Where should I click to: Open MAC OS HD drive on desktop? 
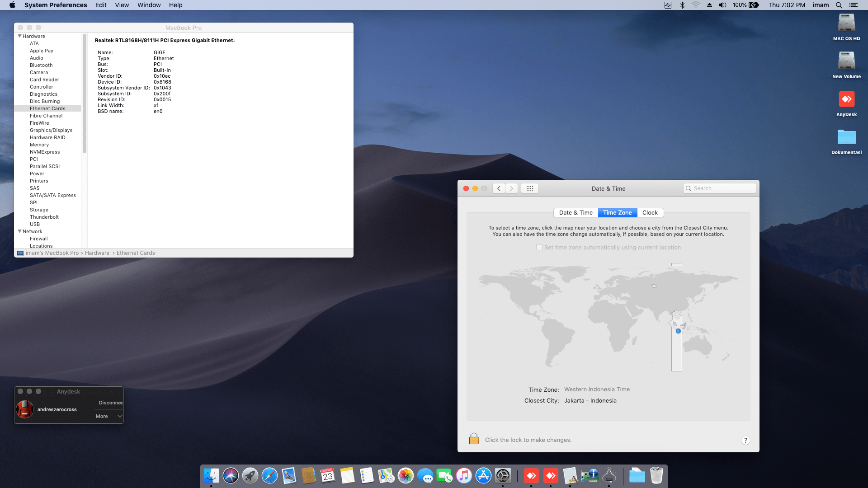(x=846, y=23)
